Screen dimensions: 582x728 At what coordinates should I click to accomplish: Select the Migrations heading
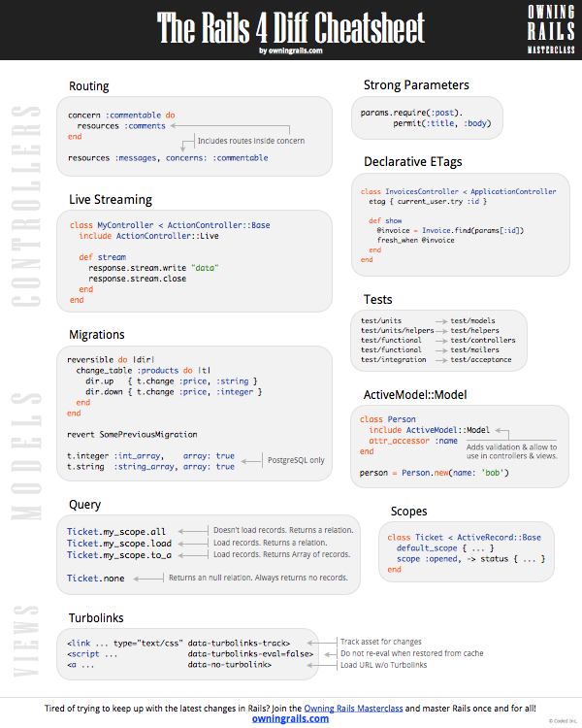pos(97,335)
